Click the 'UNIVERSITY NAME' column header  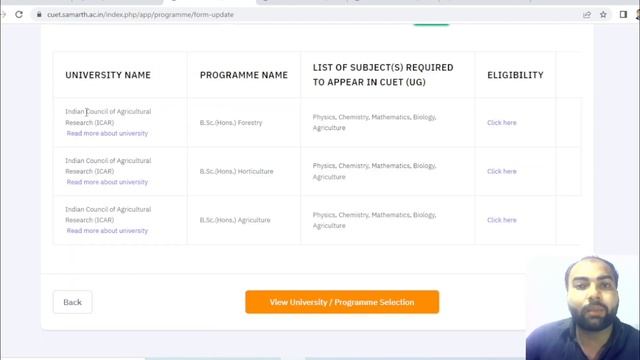pyautogui.click(x=108, y=75)
